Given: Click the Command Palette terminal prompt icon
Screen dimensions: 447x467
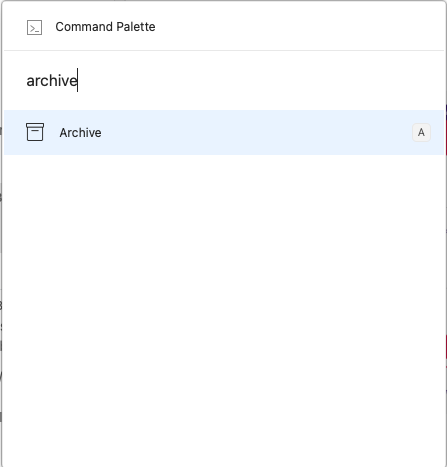Looking at the screenshot, I should pyautogui.click(x=34, y=27).
